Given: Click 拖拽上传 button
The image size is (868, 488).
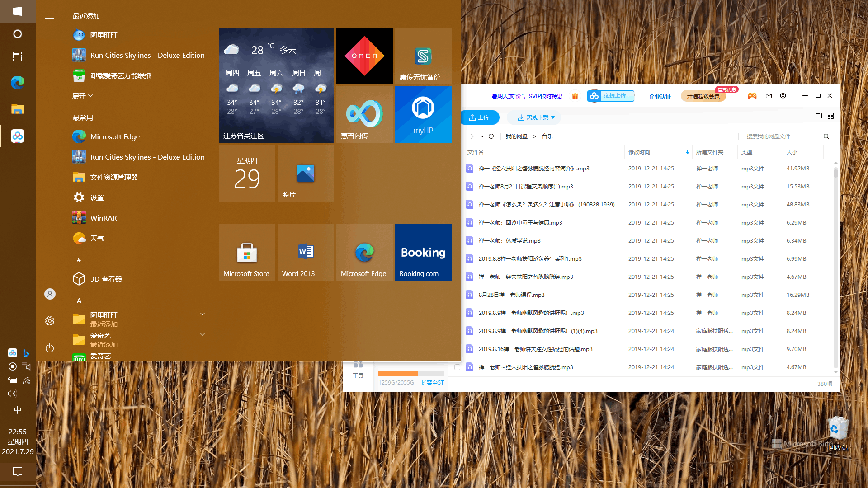Looking at the screenshot, I should [611, 96].
